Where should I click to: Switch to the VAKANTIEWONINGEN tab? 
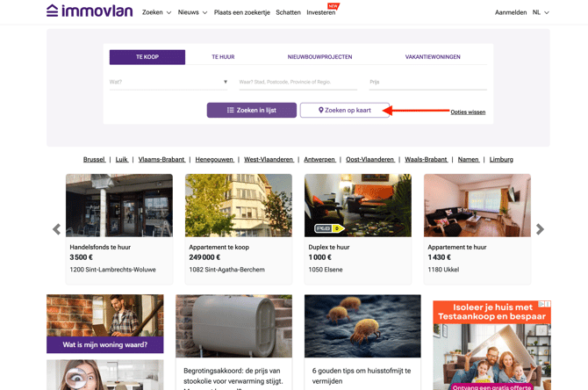(433, 57)
